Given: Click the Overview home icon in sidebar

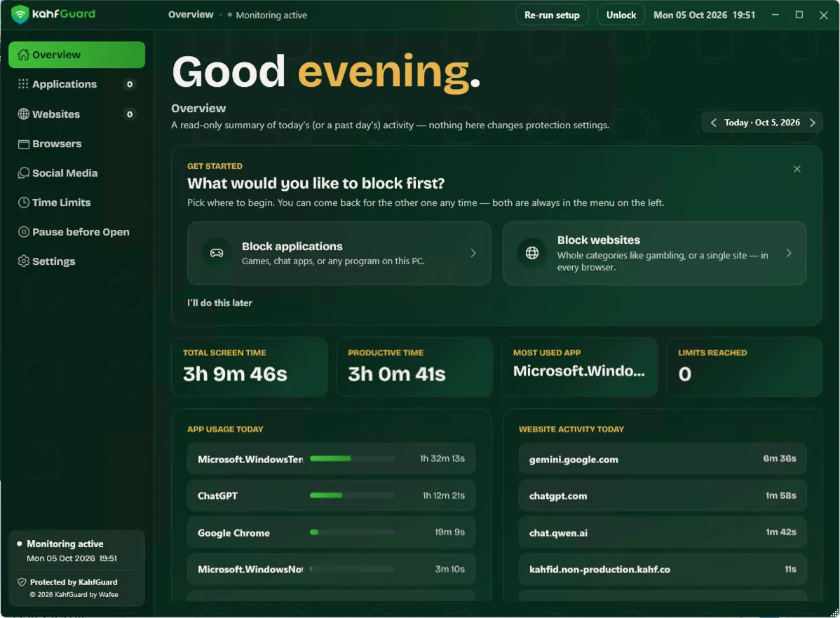Looking at the screenshot, I should 23,55.
